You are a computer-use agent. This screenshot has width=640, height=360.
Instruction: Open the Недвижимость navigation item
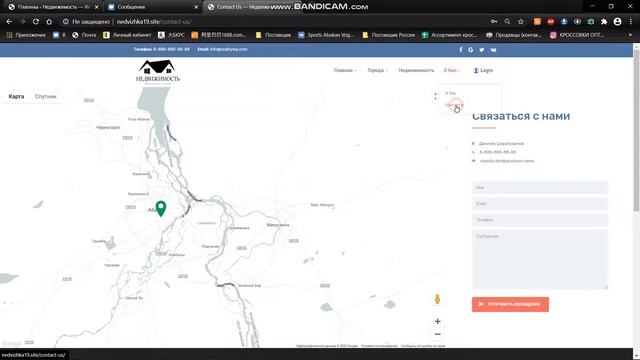tap(416, 70)
